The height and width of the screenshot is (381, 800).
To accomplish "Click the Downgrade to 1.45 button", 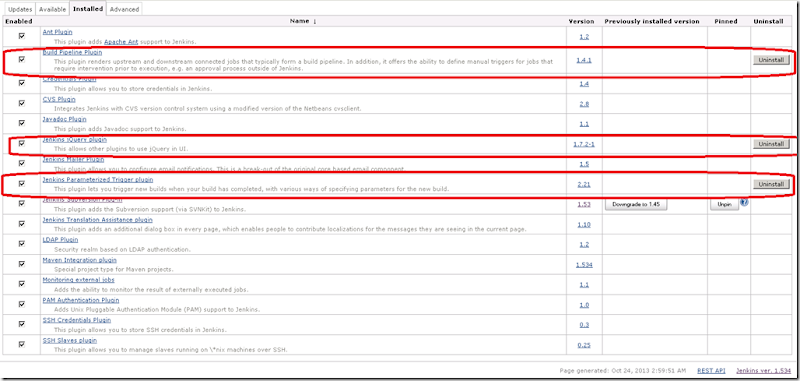I will tap(636, 204).
